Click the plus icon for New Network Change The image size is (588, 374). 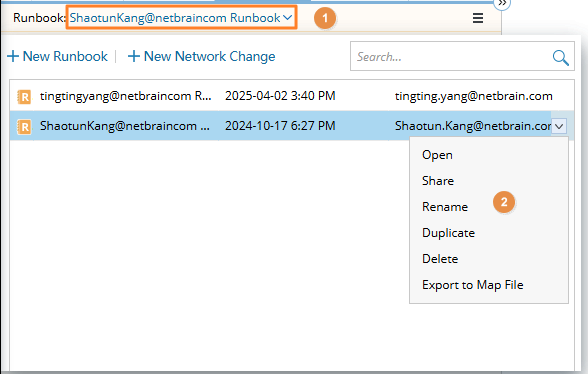(134, 56)
